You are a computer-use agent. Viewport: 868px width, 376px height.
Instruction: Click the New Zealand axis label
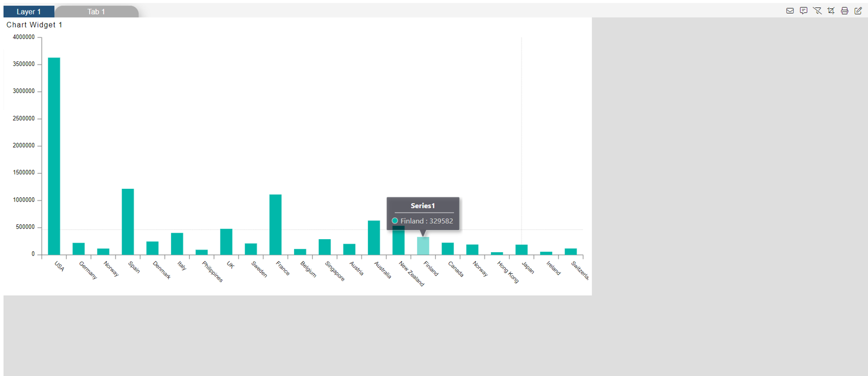[x=411, y=274]
